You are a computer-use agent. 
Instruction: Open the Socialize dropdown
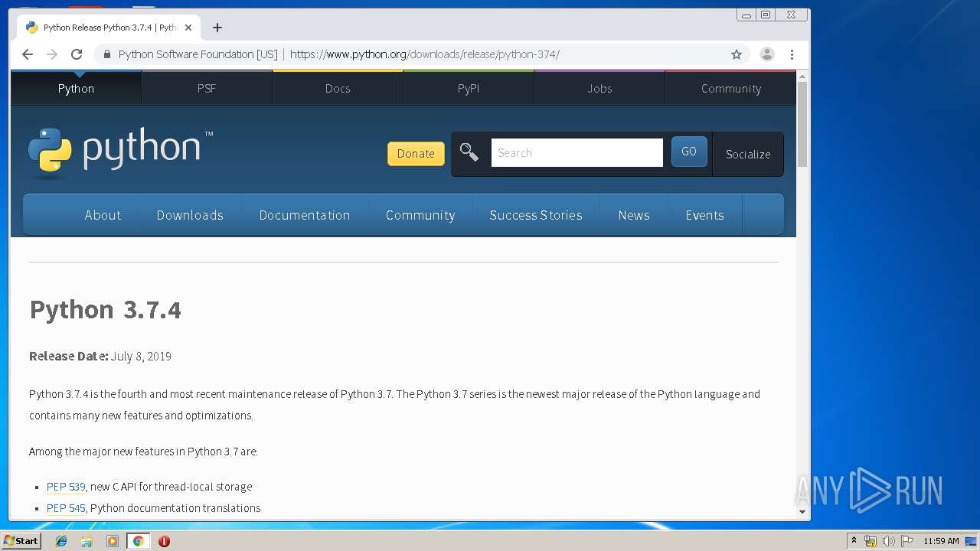[748, 154]
